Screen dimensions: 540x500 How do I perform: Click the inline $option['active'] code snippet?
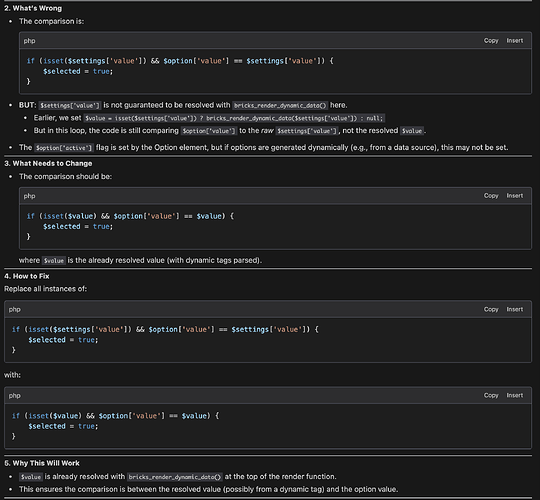pyautogui.click(x=64, y=148)
